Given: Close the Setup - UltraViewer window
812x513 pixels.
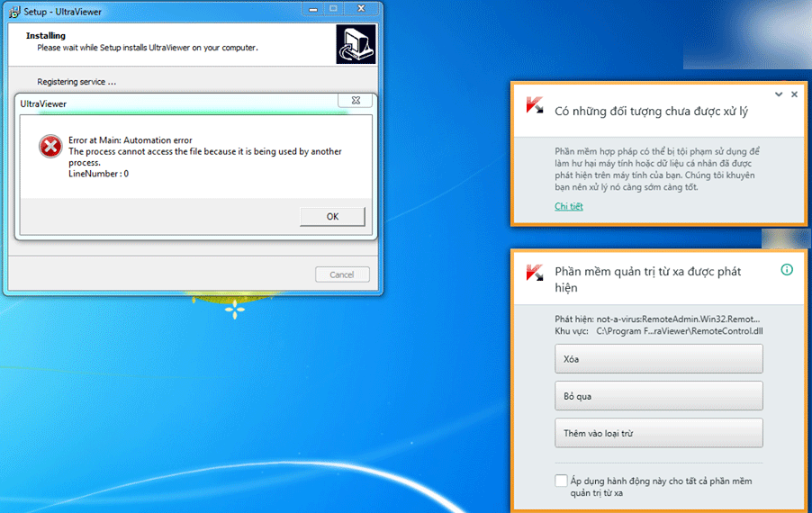Looking at the screenshot, I should (x=362, y=9).
